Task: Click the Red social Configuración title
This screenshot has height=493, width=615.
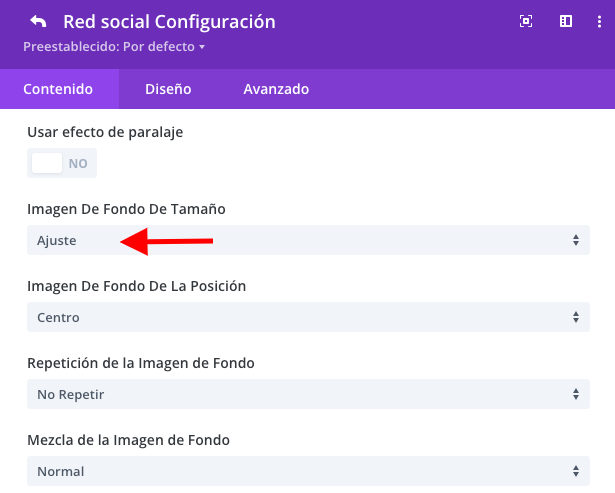Action: coord(169,22)
